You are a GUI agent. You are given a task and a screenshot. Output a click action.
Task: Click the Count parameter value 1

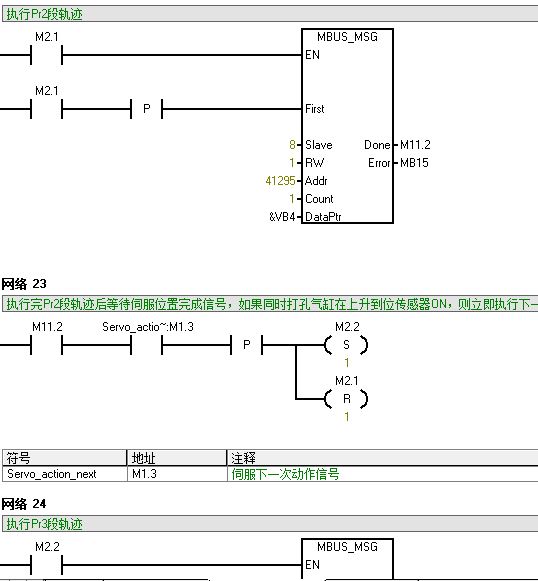tap(292, 199)
